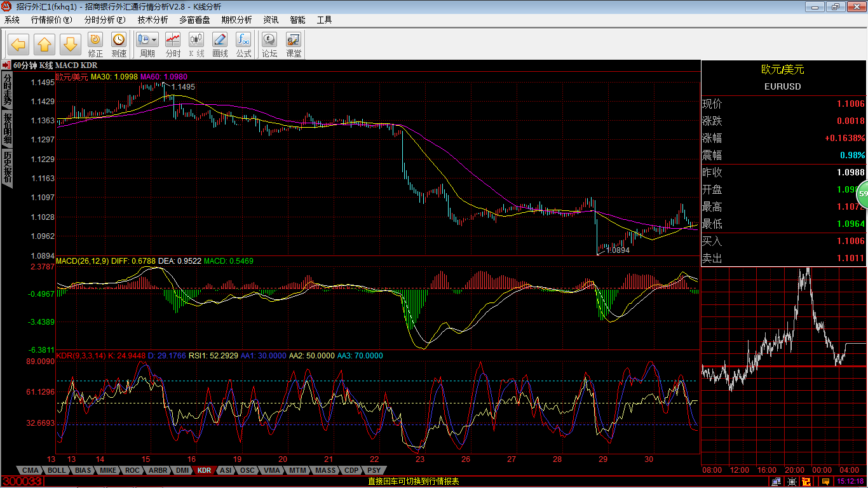Open the 多窗看盘 menu
Image resolution: width=868 pixels, height=488 pixels.
coord(194,20)
